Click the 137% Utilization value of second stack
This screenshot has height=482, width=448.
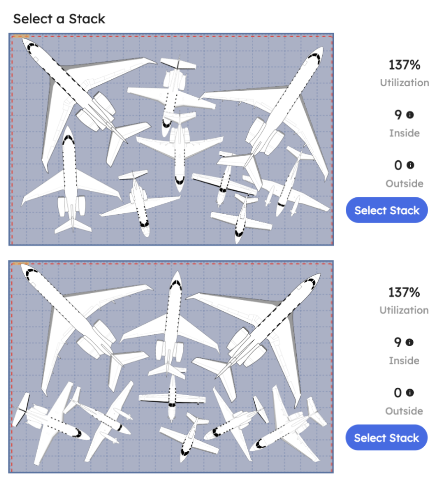pos(404,293)
